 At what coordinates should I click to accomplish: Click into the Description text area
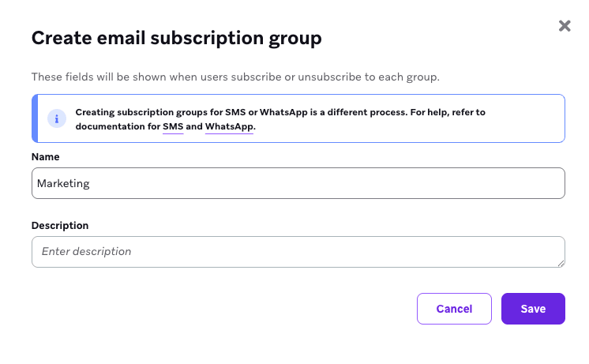[x=298, y=252]
